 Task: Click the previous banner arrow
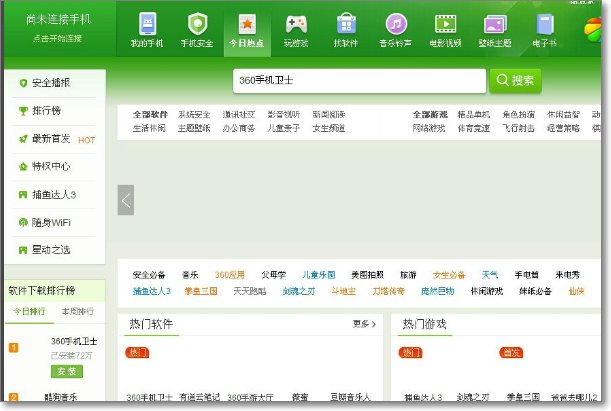coord(126,200)
